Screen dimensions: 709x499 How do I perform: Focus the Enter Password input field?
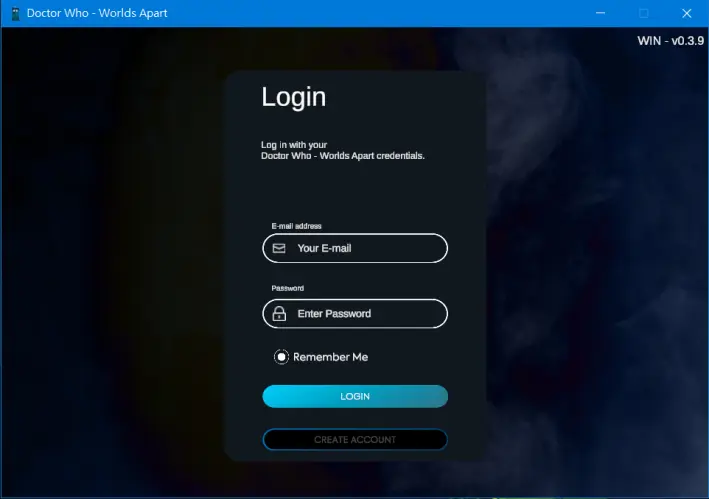click(x=355, y=314)
